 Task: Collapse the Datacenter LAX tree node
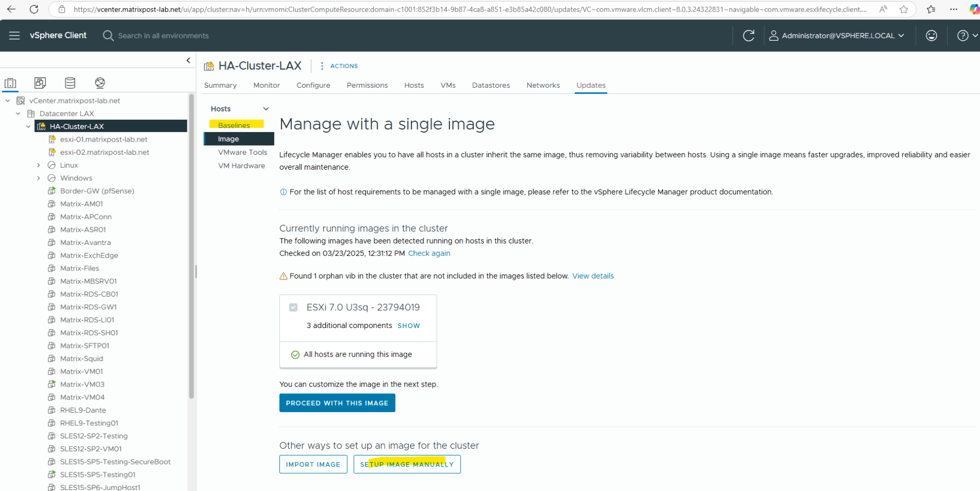click(18, 113)
